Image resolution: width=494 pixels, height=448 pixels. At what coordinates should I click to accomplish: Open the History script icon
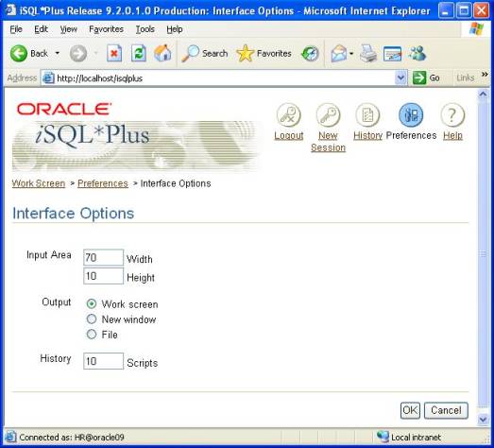[x=367, y=115]
